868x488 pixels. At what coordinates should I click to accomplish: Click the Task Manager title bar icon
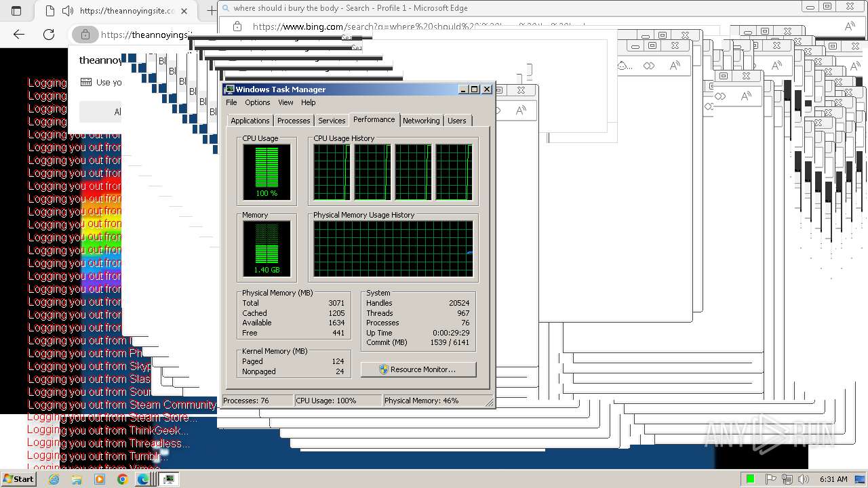pyautogui.click(x=229, y=89)
